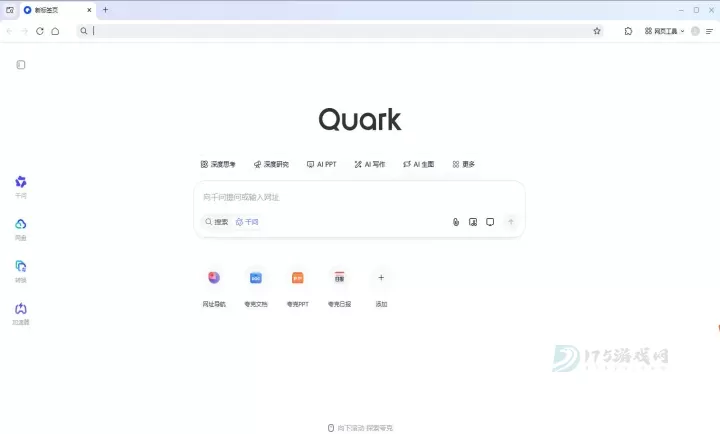Screen dimensions: 720x434
Task: Open the browser main menu icon
Action: pos(709,31)
